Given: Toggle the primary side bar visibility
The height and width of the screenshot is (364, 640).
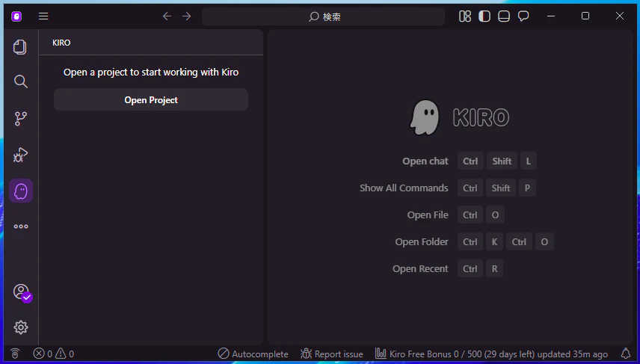Looking at the screenshot, I should click(484, 16).
